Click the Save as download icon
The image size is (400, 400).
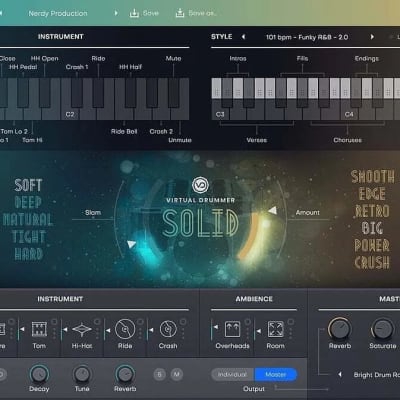(x=180, y=13)
